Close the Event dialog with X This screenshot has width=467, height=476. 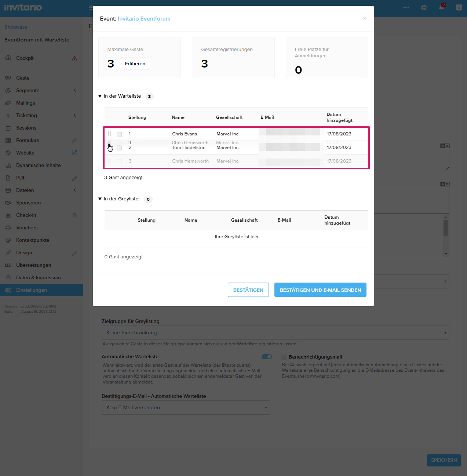coord(364,18)
